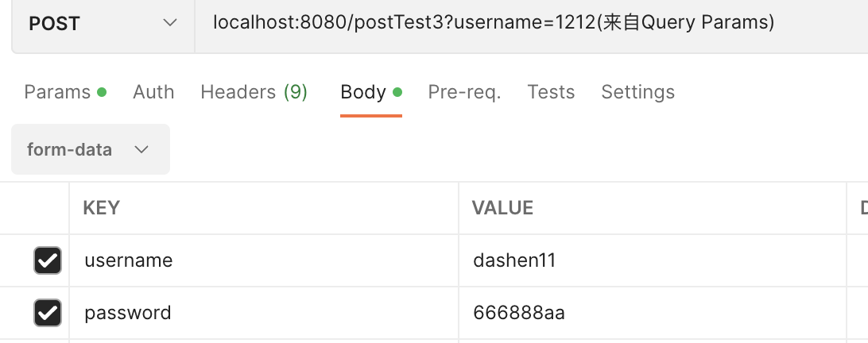This screenshot has width=868, height=343.
Task: Switch to the Params tab
Action: click(57, 92)
